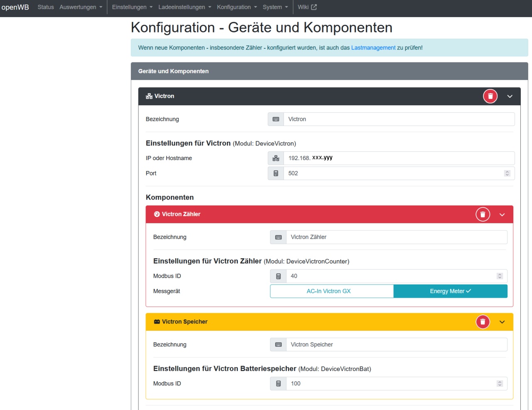This screenshot has height=410, width=532.
Task: Click the Komponenten section heading
Action: pos(170,198)
